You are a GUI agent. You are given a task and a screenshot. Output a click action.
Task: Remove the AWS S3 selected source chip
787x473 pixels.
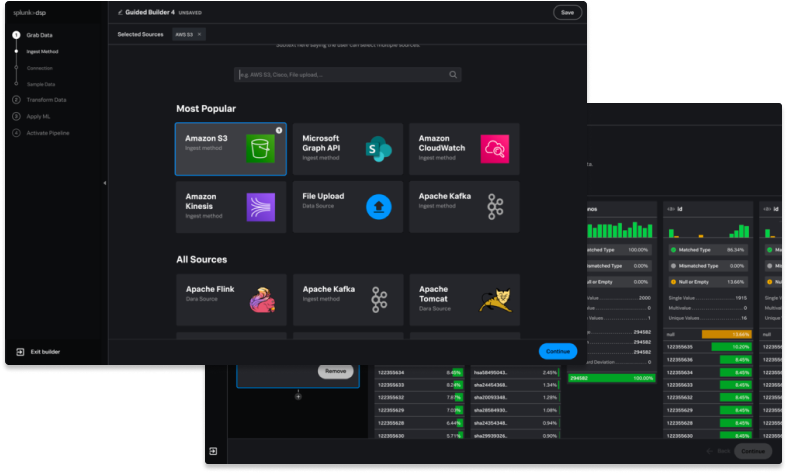(x=200, y=34)
